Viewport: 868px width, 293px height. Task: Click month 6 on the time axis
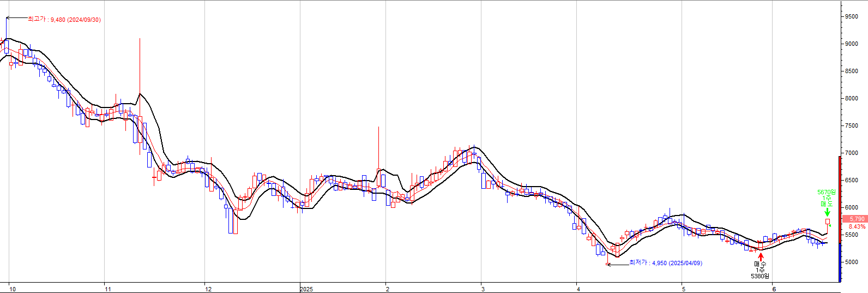coord(774,289)
